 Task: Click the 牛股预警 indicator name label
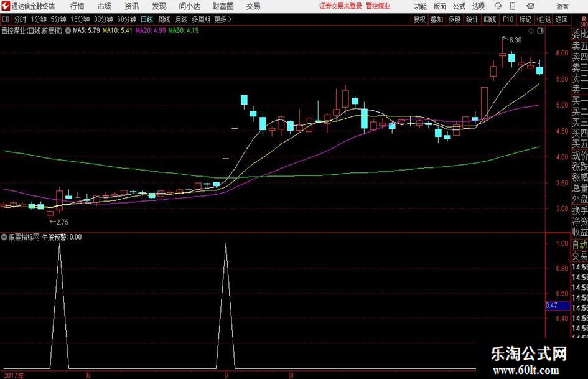point(54,237)
